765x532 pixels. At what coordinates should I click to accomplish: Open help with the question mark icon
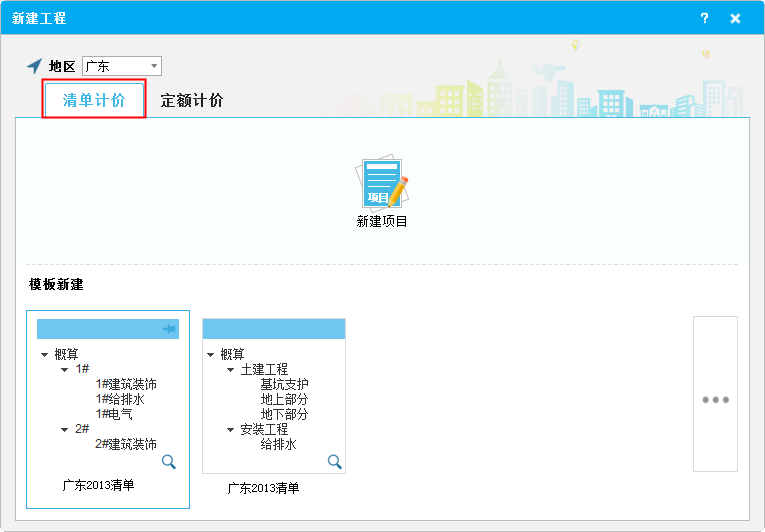click(x=704, y=18)
